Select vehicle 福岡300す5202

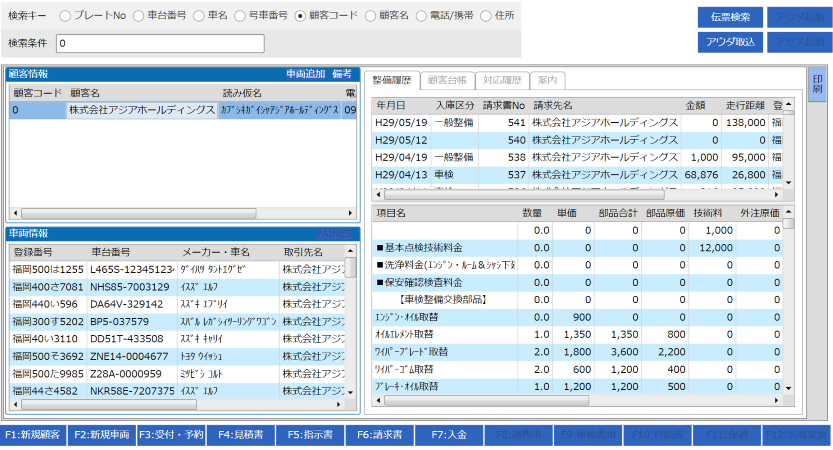pos(177,321)
